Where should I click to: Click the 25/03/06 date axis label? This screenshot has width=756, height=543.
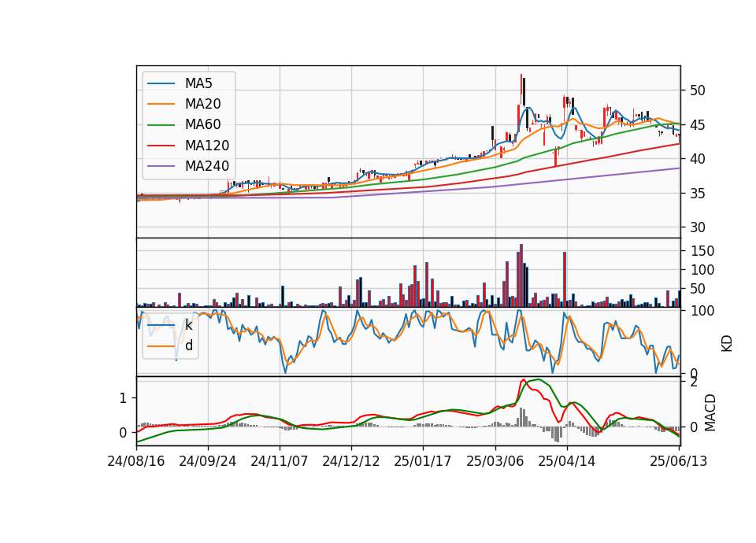pos(495,461)
